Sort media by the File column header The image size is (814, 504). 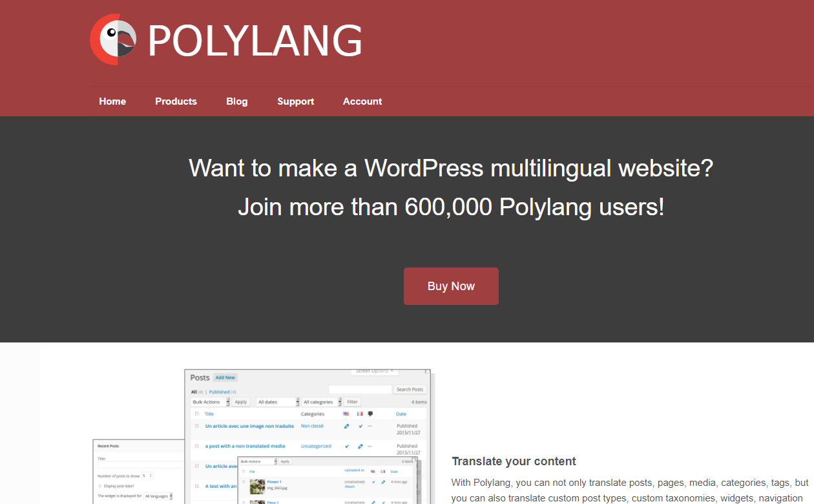pos(252,472)
